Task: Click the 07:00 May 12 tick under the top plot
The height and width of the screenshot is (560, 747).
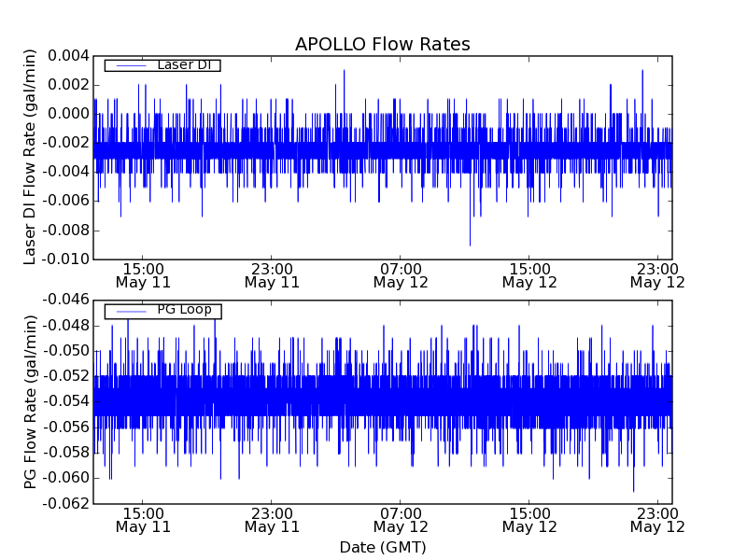Action: (401, 274)
